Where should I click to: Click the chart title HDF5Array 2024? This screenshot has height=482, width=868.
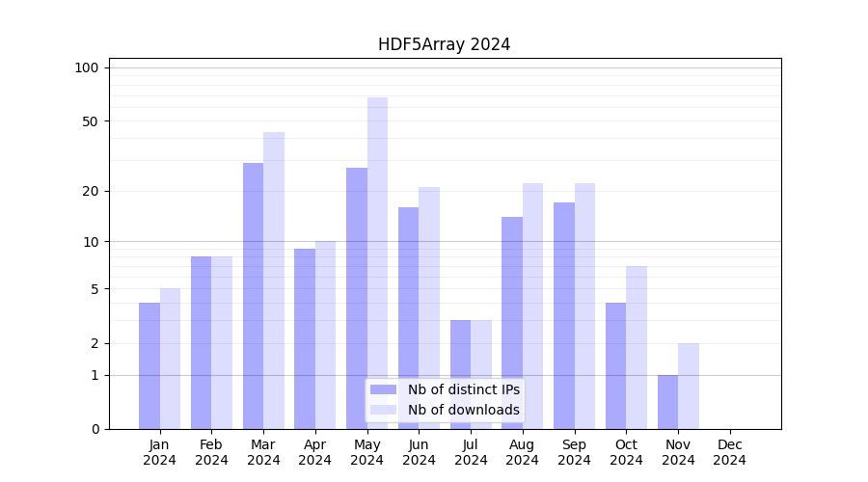pos(444,44)
